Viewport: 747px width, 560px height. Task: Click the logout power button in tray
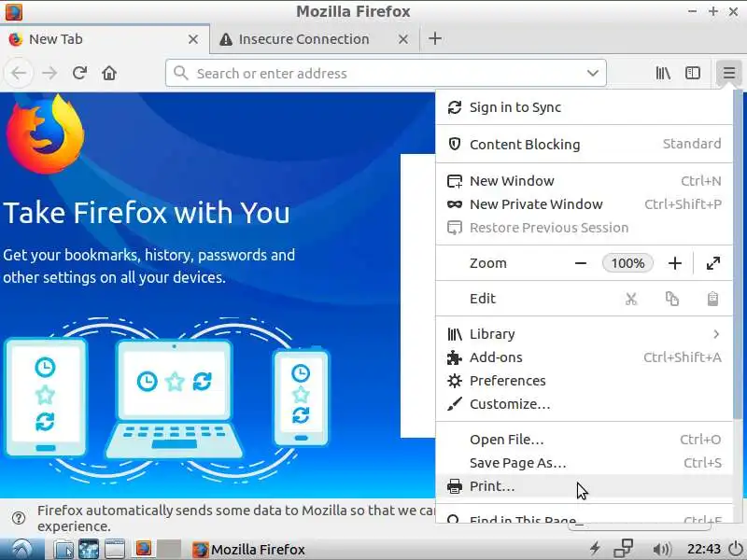pos(736,549)
